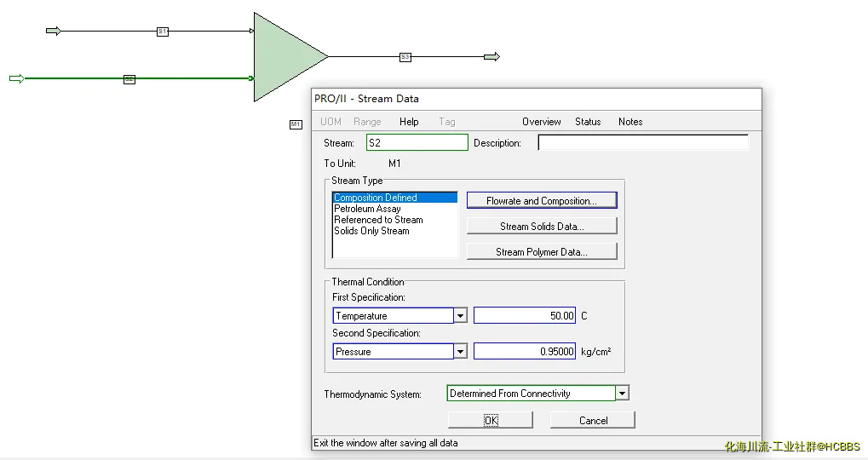Open the UOM menu in Stream Data
This screenshot has height=460, width=868.
(x=331, y=122)
